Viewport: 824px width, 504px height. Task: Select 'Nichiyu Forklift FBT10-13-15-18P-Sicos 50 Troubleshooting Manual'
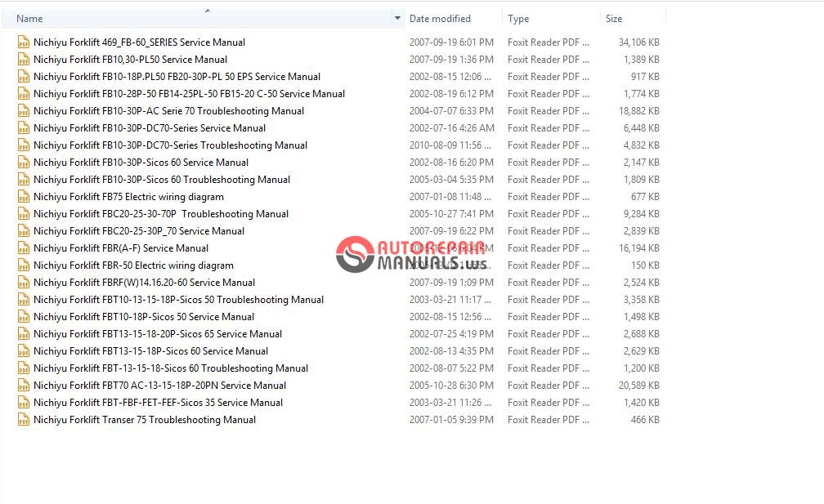tap(179, 299)
